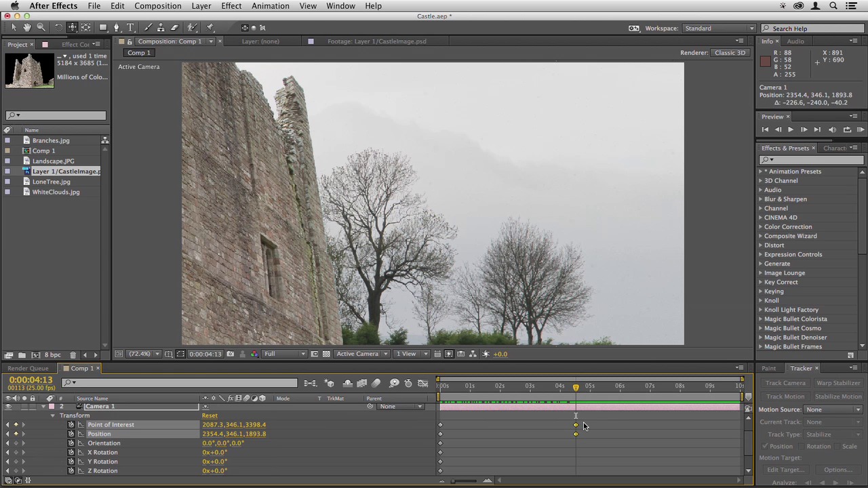Screen dimensions: 868x488
Task: Hide Camera 1 layer with eye icon
Action: tap(8, 407)
